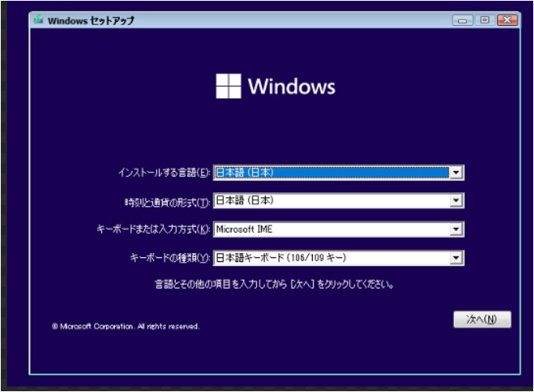Click the キーボードの種類(Y) label

pos(170,258)
